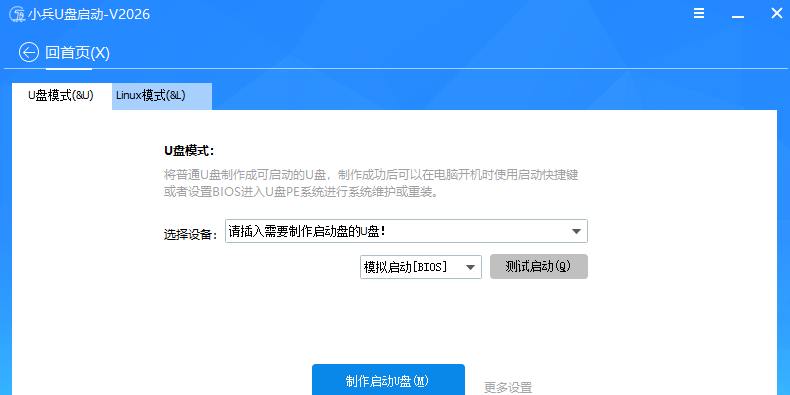Screen dimensions: 790x395
Task: Close the 小兵U盘启动 window
Action: tap(776, 14)
